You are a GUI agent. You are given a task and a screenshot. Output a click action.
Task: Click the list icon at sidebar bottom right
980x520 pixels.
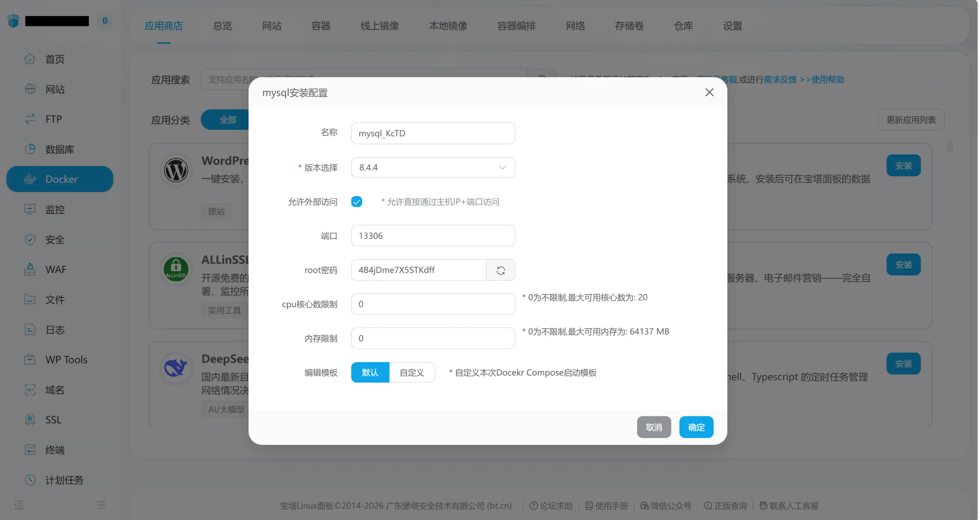click(101, 505)
